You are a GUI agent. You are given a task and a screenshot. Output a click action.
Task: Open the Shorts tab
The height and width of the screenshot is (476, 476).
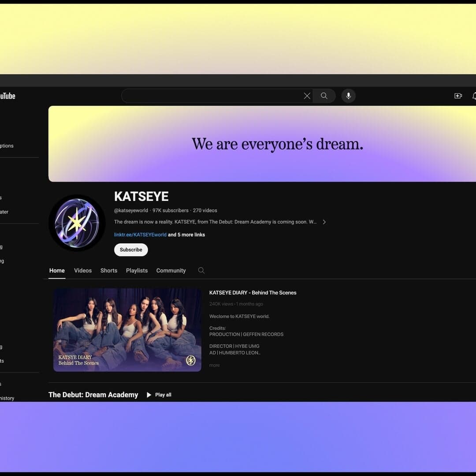tap(108, 270)
